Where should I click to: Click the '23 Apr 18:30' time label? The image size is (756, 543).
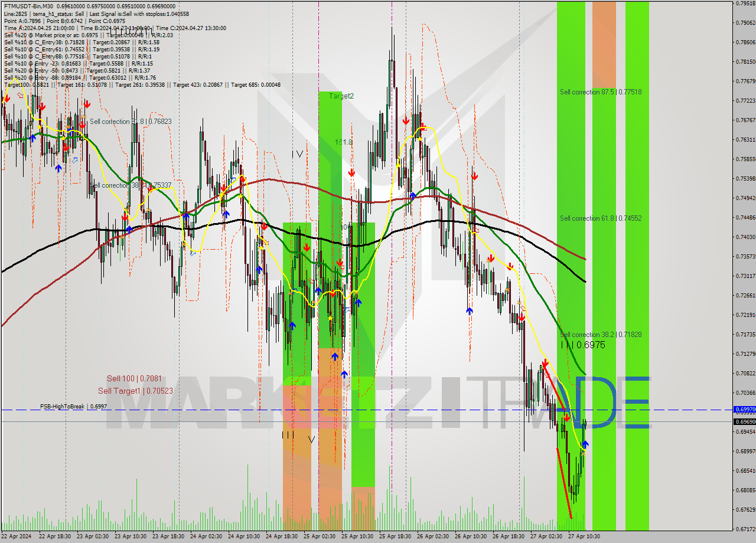coord(168,537)
